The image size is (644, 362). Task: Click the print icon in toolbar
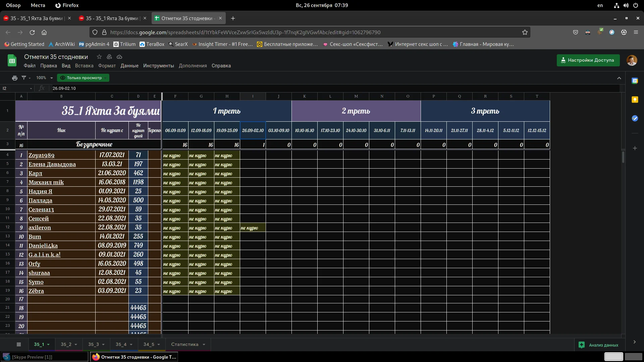pos(14,78)
